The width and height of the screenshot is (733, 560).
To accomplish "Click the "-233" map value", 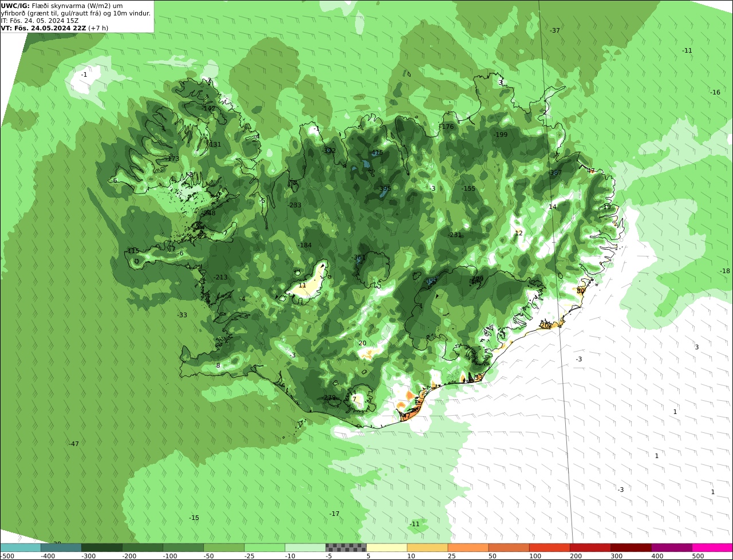I will pos(294,206).
